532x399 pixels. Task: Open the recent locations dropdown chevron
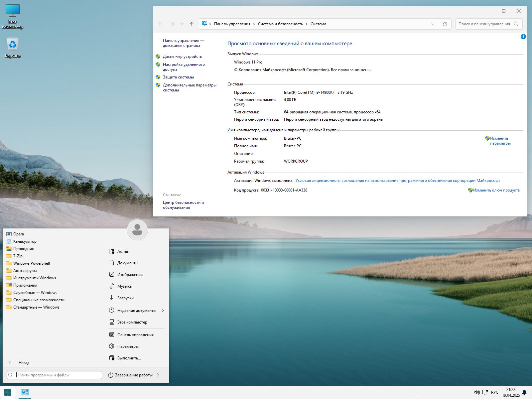(x=182, y=24)
